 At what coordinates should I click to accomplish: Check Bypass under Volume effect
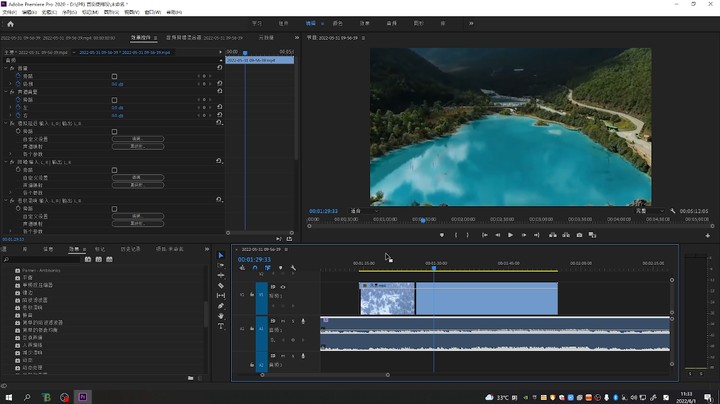click(114, 76)
